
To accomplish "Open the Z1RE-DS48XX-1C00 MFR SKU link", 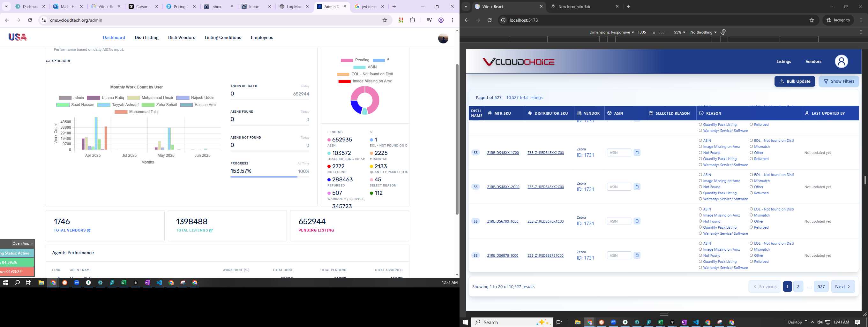I will pyautogui.click(x=503, y=153).
